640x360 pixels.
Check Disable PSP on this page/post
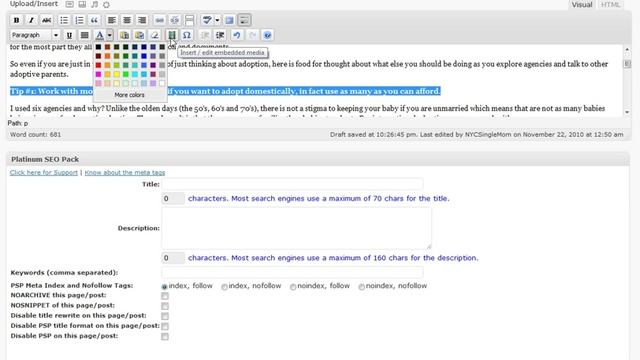[x=165, y=337]
